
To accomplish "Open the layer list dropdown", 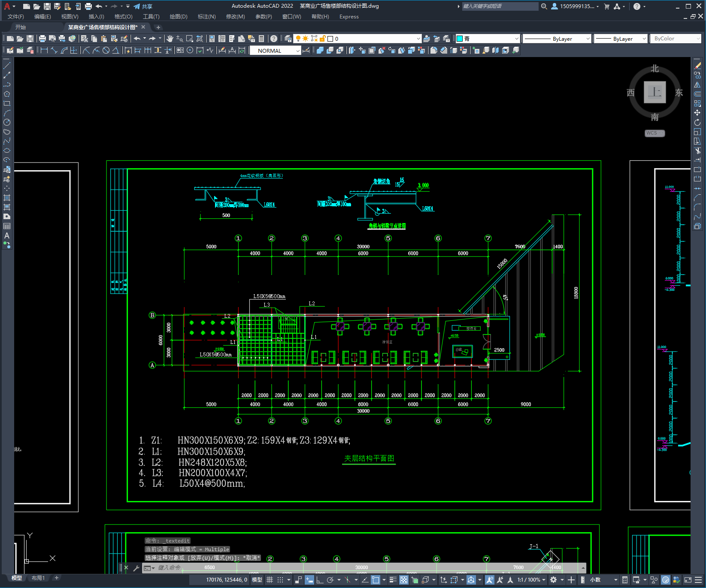I will pos(418,39).
